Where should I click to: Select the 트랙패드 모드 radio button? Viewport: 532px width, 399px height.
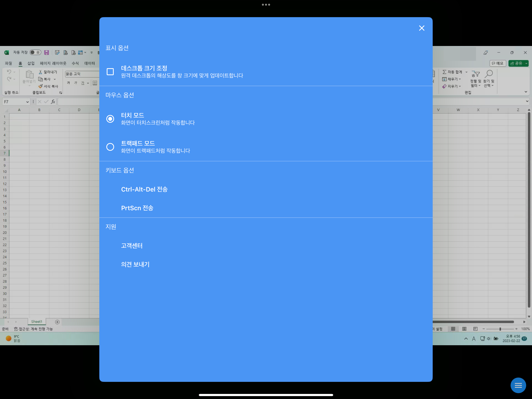[x=110, y=147]
